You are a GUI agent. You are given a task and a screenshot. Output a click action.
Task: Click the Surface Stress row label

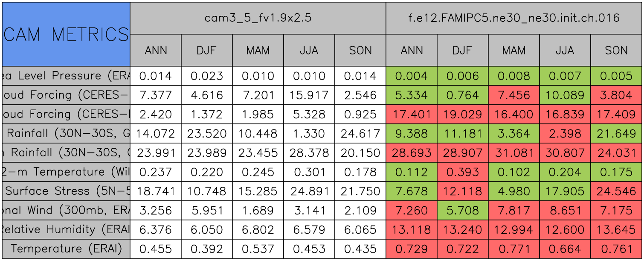(x=66, y=191)
